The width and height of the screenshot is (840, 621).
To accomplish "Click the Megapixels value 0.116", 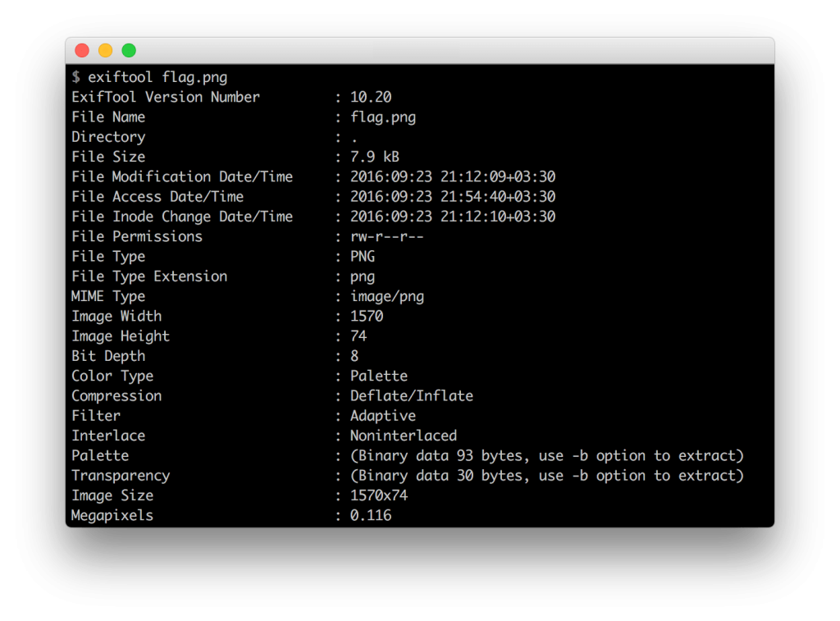I will click(371, 515).
